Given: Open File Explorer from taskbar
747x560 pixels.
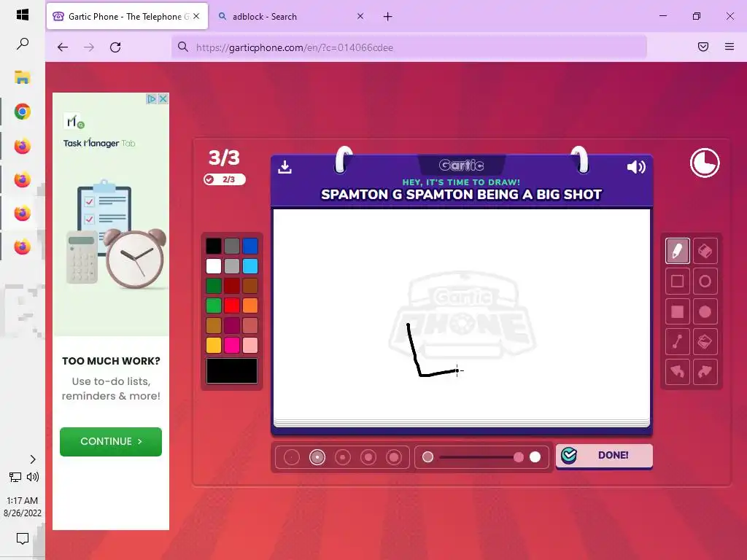Looking at the screenshot, I should [x=23, y=77].
